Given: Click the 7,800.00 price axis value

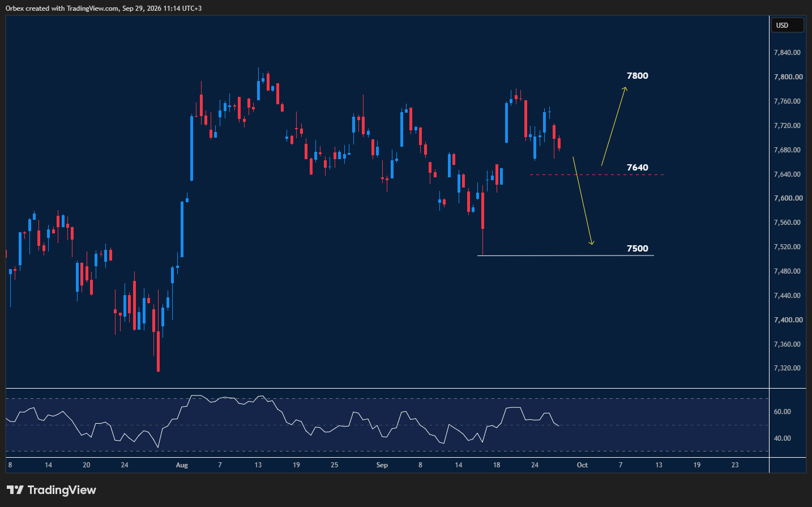Looking at the screenshot, I should point(788,77).
